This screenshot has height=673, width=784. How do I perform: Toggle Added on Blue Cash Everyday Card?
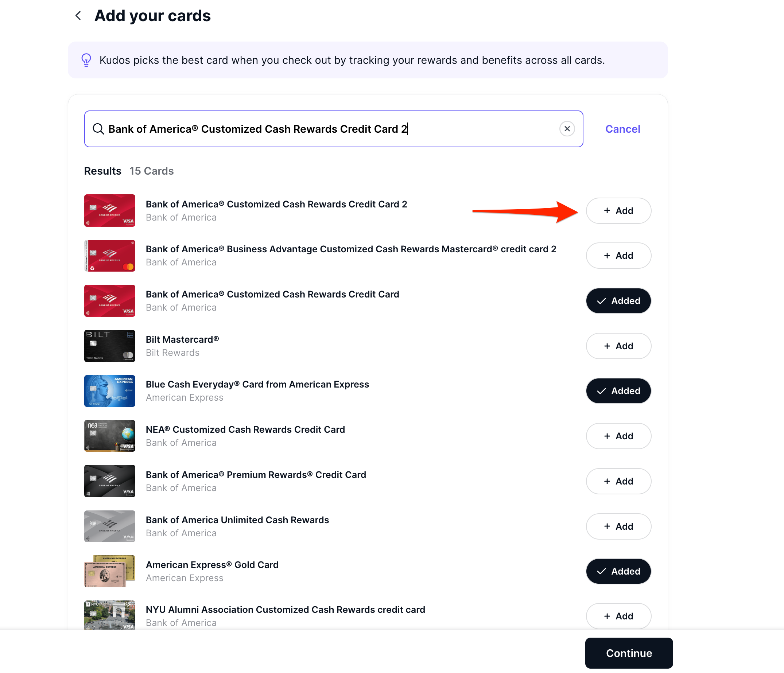[x=618, y=391]
